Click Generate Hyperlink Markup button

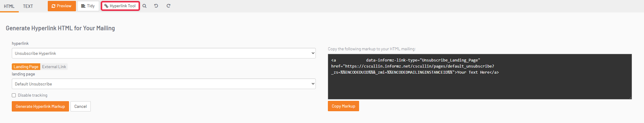point(40,106)
